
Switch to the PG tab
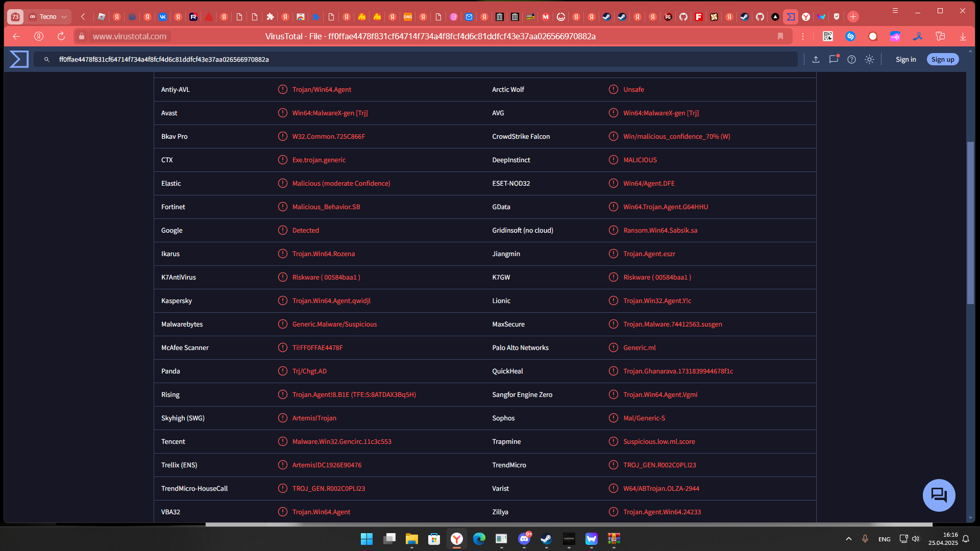click(x=668, y=17)
